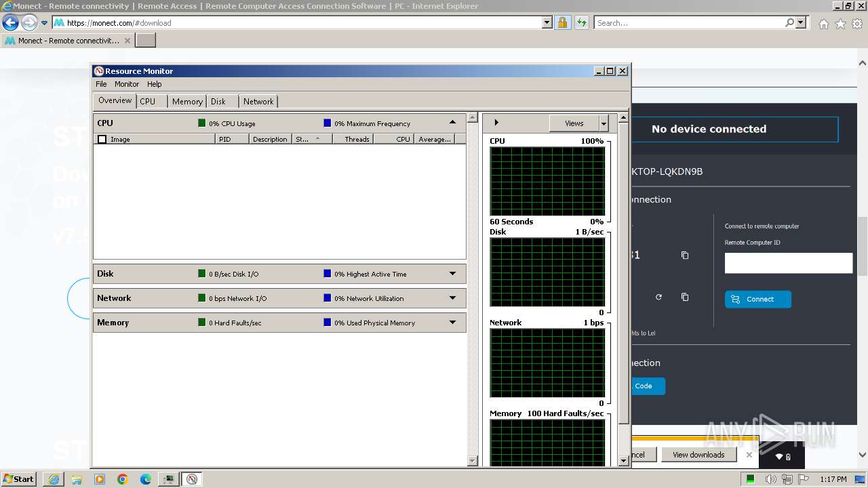Switch to the Network tab
The image size is (868, 488).
click(258, 102)
